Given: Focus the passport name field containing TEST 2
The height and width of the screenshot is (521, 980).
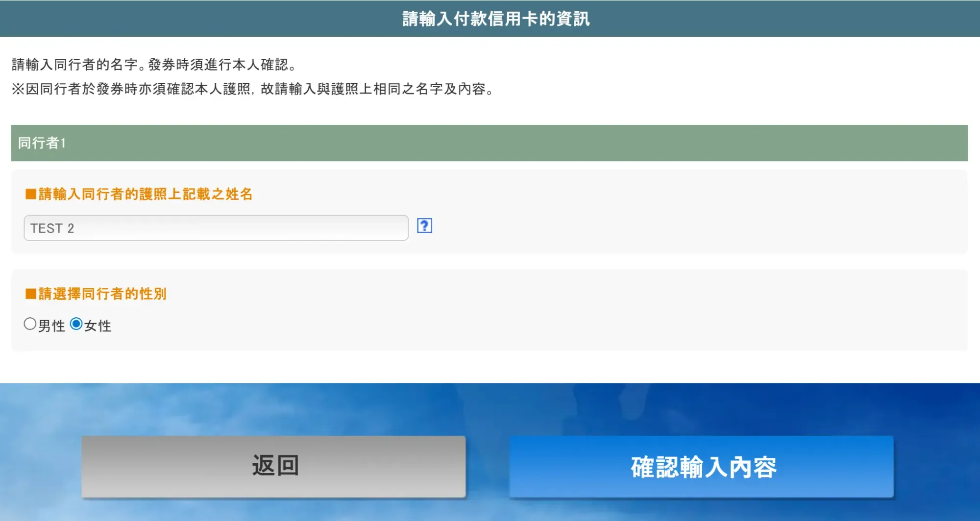Looking at the screenshot, I should [216, 228].
